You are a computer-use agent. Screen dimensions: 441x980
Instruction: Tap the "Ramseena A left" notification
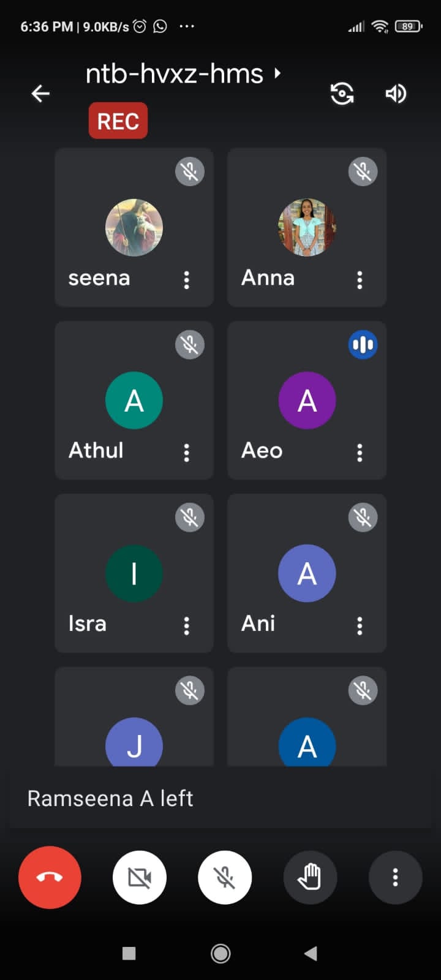110,798
